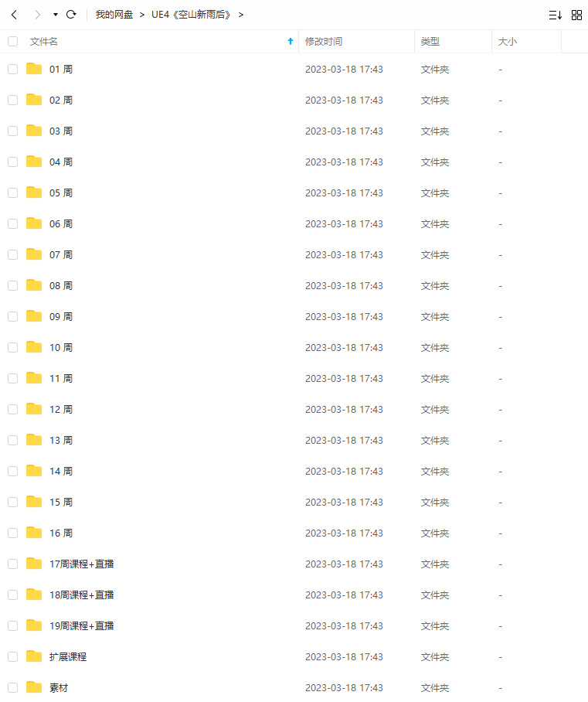The width and height of the screenshot is (588, 702).
Task: Navigate to 我的网盘 breadcrumb
Action: pos(114,15)
